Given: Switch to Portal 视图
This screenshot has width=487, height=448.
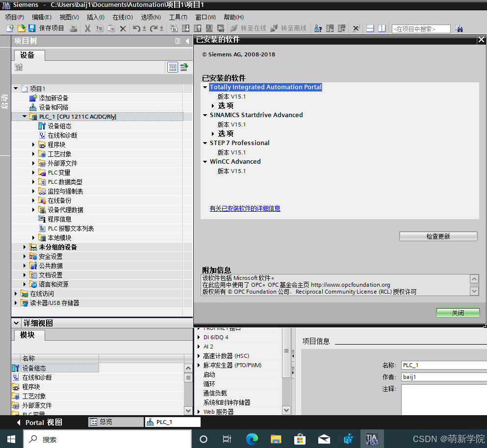Looking at the screenshot, I should pyautogui.click(x=39, y=422).
